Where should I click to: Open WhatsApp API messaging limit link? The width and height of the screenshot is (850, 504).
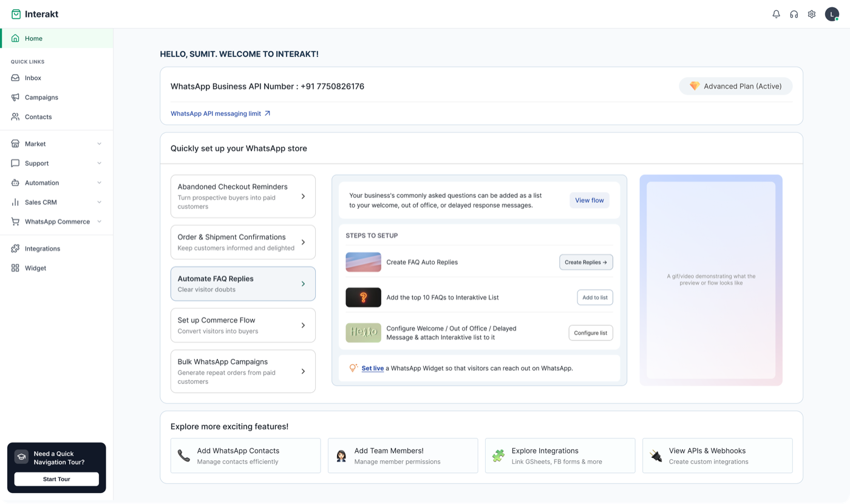click(x=220, y=114)
